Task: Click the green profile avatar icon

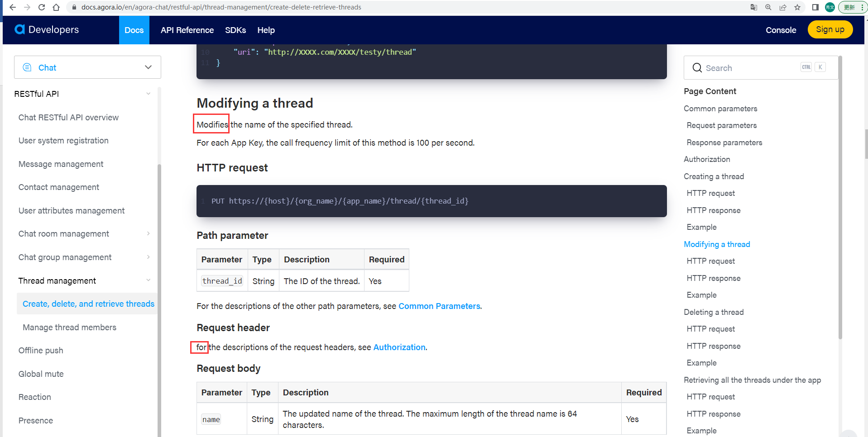Action: (830, 7)
